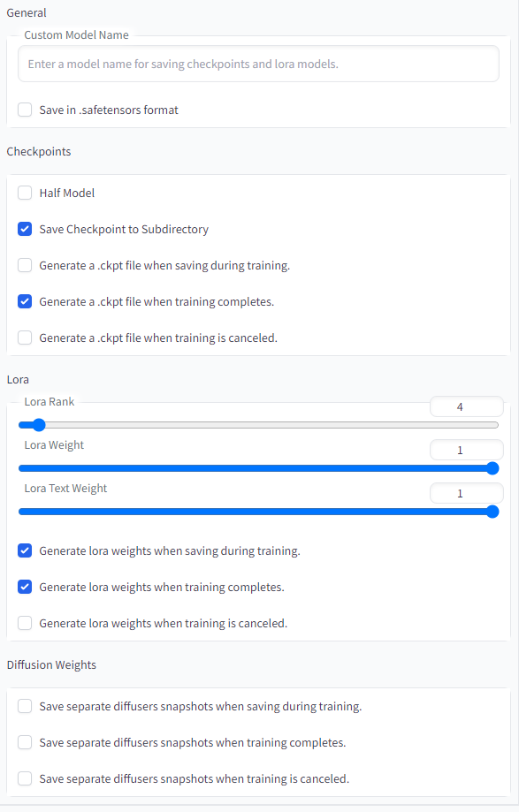The width and height of the screenshot is (519, 812).
Task: Disable "Save Checkpoint to Subdirectory"
Action: pyautogui.click(x=25, y=229)
